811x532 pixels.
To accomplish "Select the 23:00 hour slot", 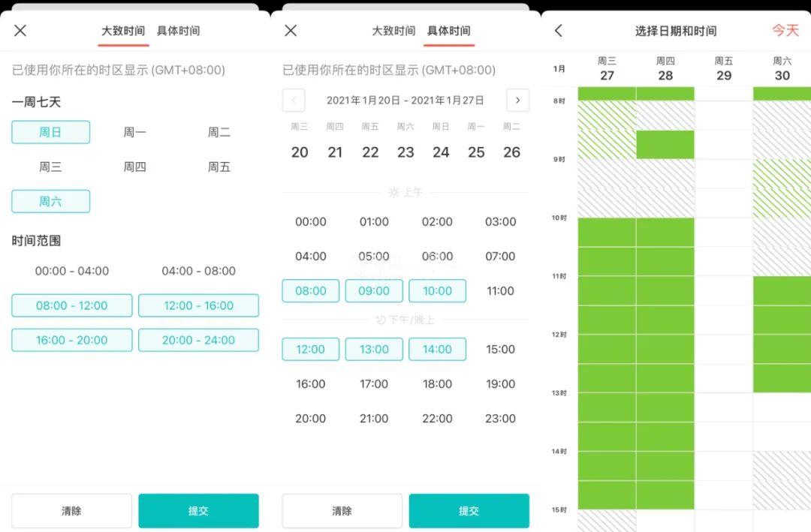I will [501, 419].
